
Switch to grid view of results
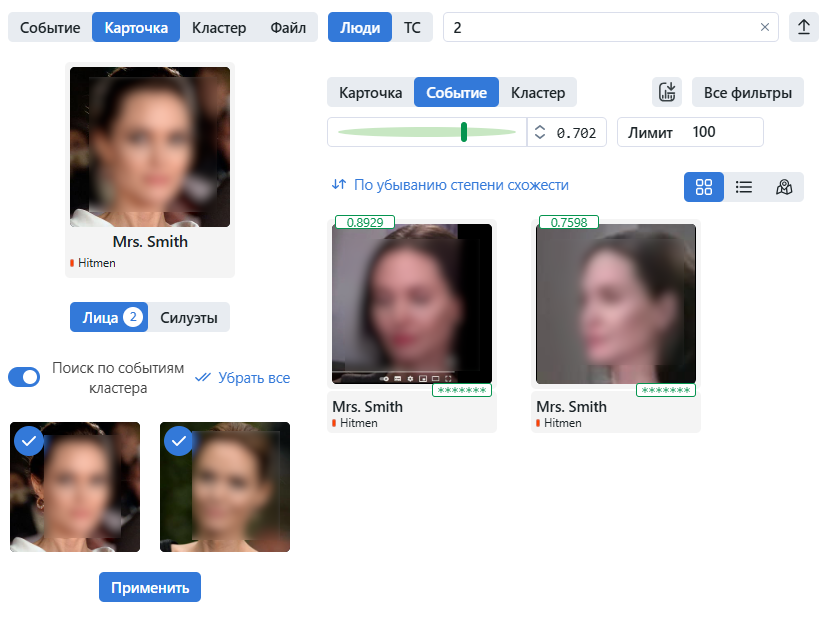(x=704, y=186)
